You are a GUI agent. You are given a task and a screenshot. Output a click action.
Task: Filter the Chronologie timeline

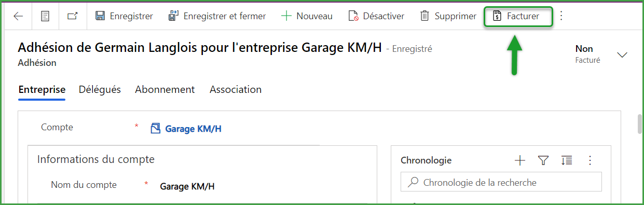click(543, 160)
